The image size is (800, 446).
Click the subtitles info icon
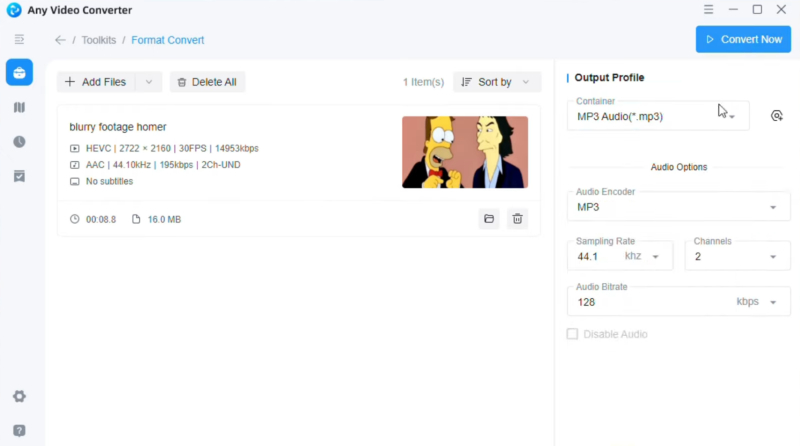[74, 182]
